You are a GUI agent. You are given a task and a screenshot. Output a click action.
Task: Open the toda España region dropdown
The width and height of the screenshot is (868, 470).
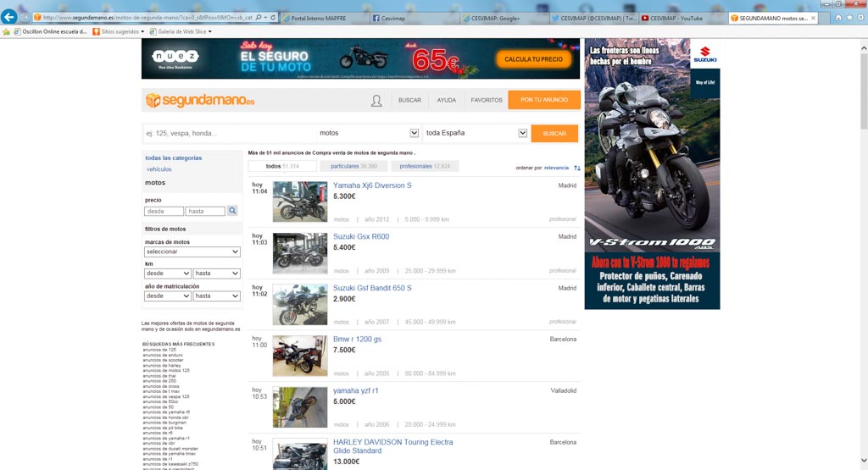tap(476, 133)
